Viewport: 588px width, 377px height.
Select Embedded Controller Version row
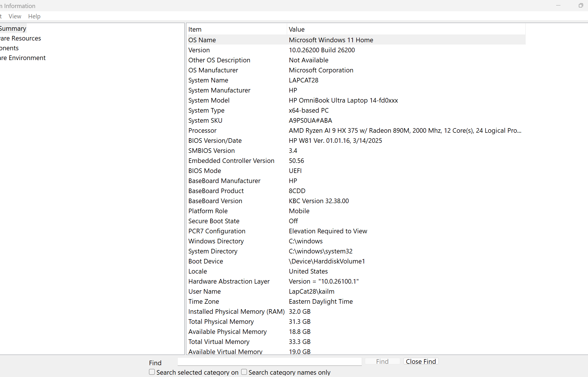click(x=357, y=161)
